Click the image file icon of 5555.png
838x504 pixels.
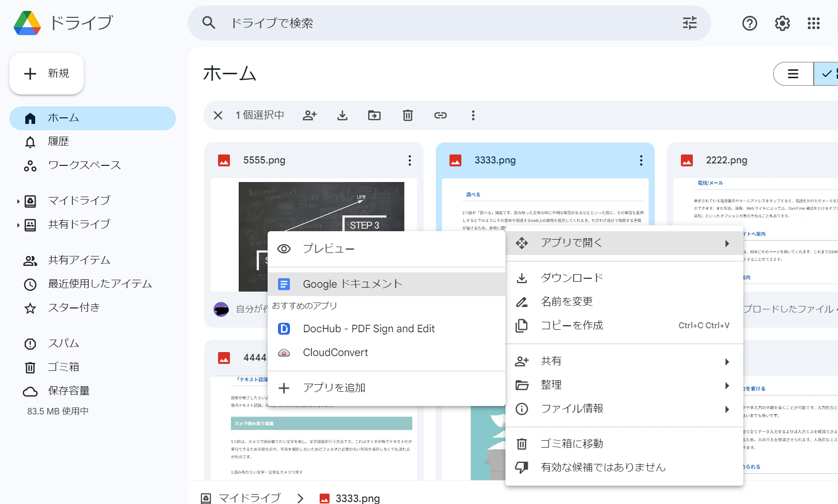[224, 160]
